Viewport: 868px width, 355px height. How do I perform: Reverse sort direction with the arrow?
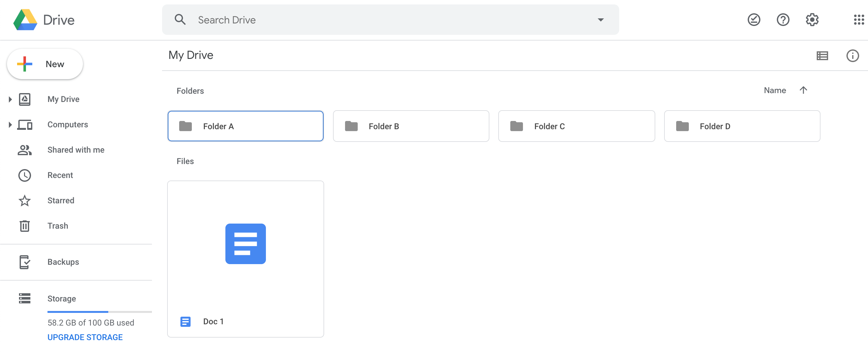point(803,90)
